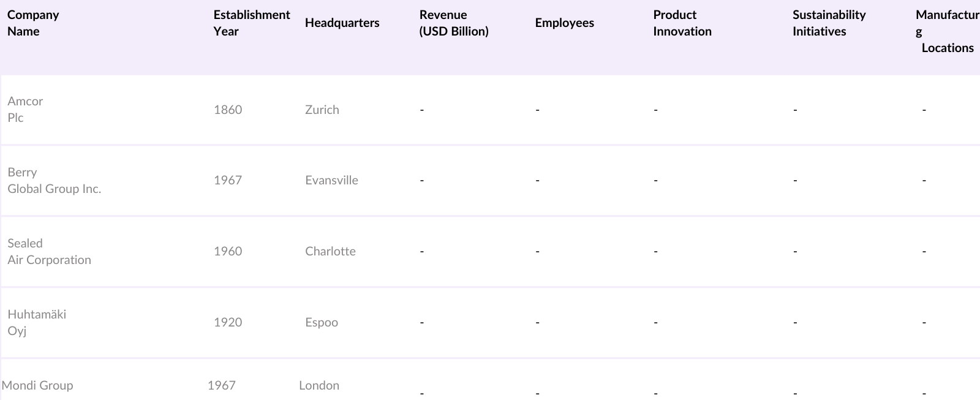
Task: Click the Sealed Air Corporation cell
Action: pyautogui.click(x=49, y=252)
